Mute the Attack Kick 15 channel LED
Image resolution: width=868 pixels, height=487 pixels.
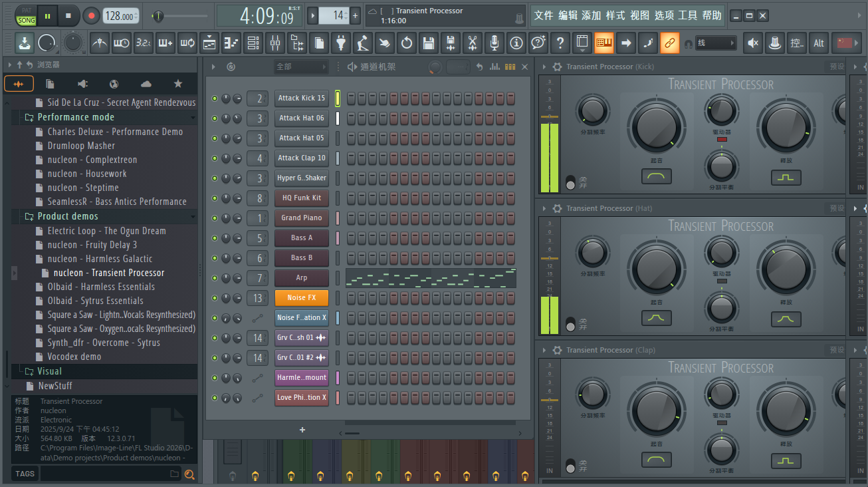[215, 98]
